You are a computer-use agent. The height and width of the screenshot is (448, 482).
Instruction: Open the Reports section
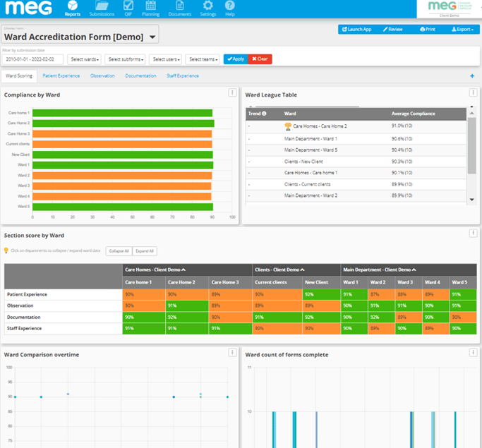(x=73, y=8)
